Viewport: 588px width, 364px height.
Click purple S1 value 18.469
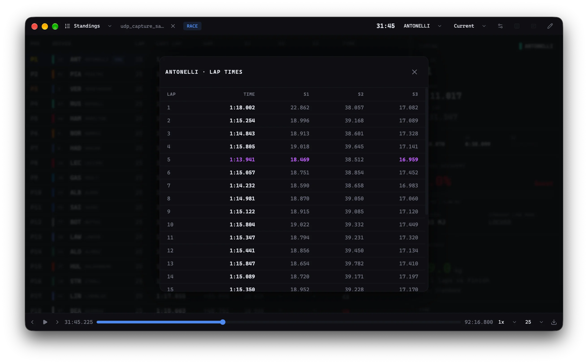300,160
